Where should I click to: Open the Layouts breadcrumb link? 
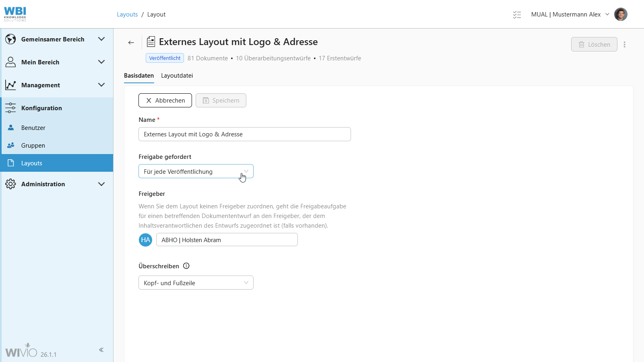tap(127, 14)
